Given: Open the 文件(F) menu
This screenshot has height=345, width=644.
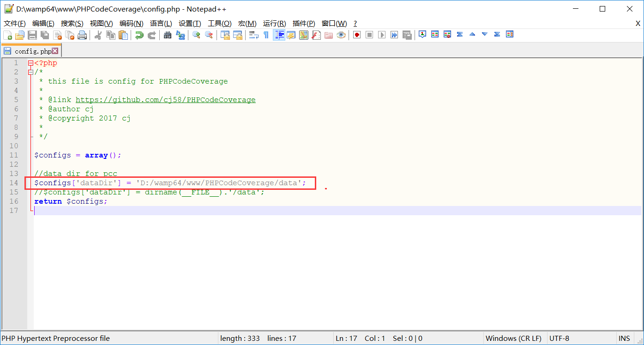Looking at the screenshot, I should pyautogui.click(x=15, y=24).
